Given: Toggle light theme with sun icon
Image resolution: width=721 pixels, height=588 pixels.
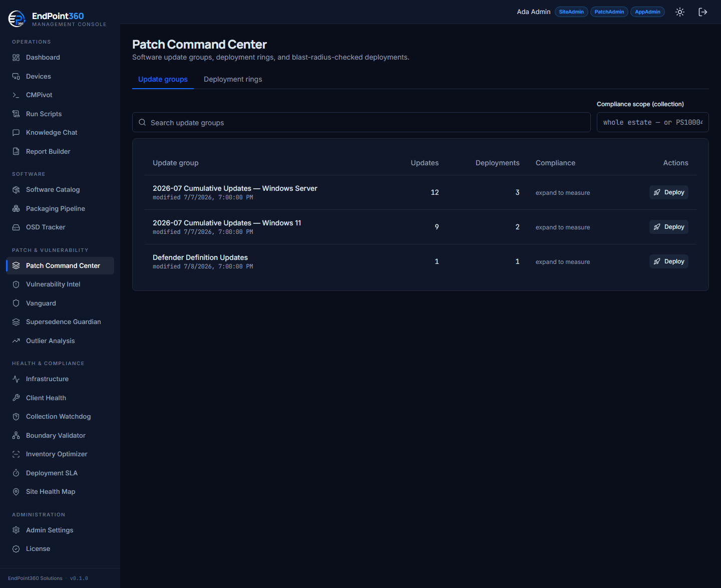Looking at the screenshot, I should point(680,12).
